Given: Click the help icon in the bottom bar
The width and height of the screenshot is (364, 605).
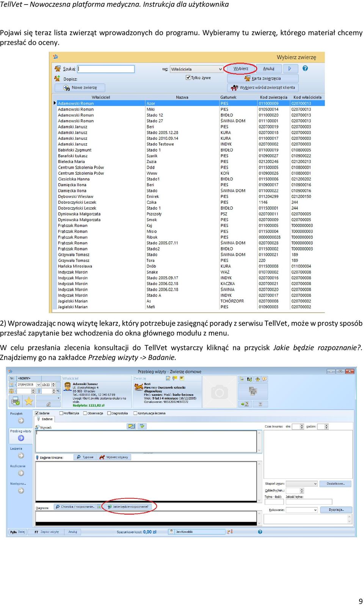Looking at the screenshot, I should (260, 532).
